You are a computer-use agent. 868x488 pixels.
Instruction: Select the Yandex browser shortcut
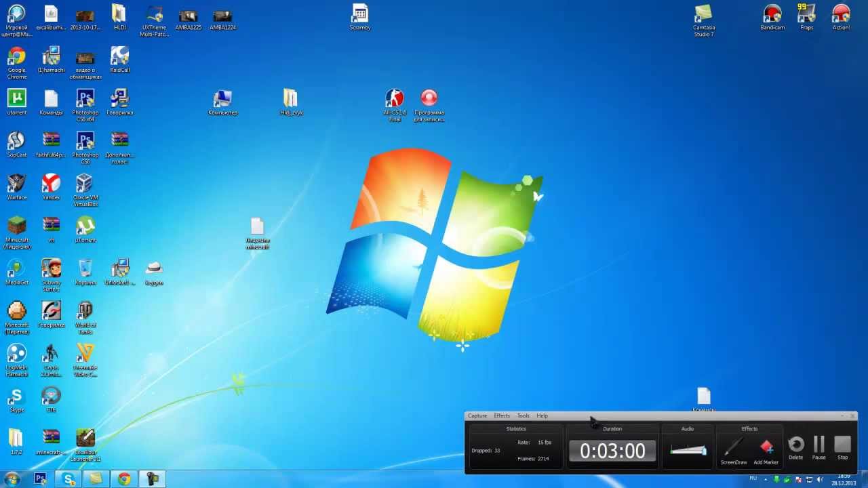(51, 187)
